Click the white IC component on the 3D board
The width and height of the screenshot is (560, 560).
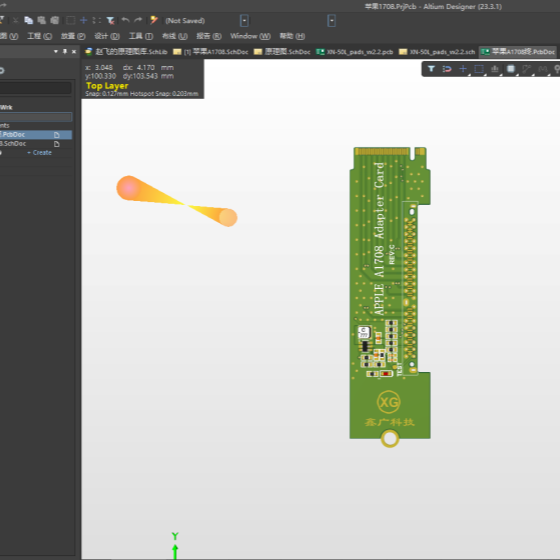[x=364, y=332]
